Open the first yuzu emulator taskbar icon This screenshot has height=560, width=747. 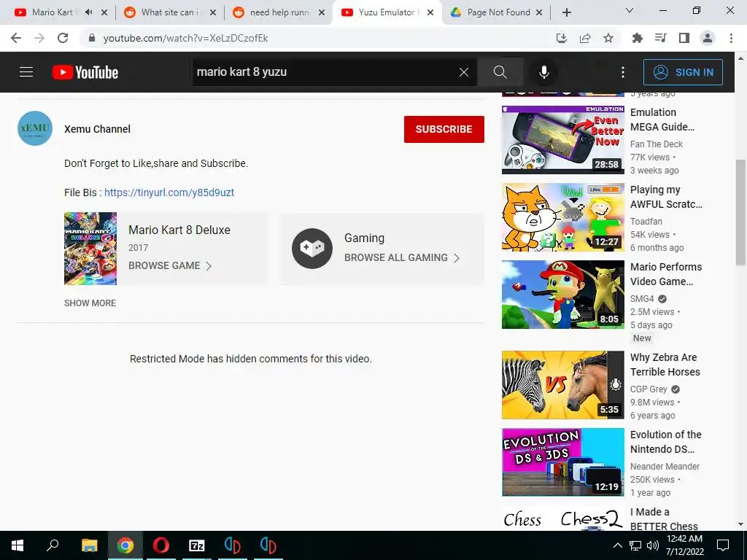(x=233, y=545)
